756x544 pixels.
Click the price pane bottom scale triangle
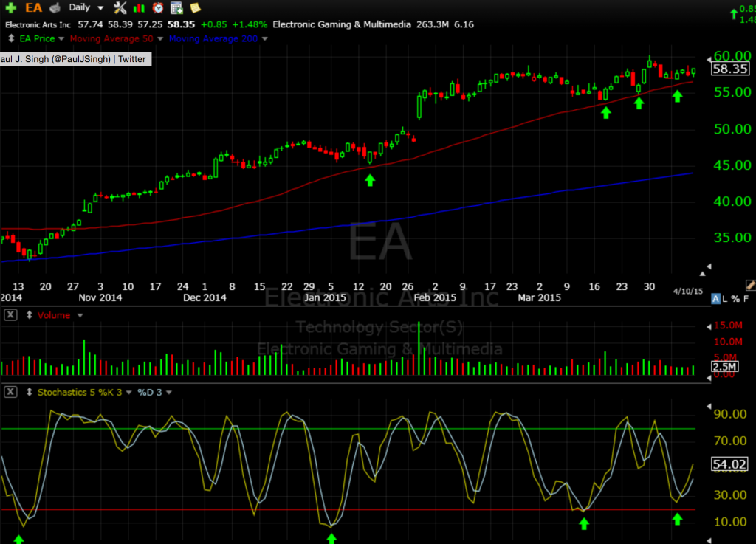click(x=709, y=266)
